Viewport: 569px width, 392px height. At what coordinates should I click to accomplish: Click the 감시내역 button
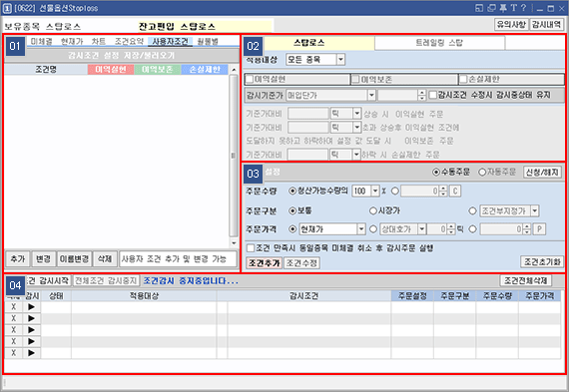[546, 25]
